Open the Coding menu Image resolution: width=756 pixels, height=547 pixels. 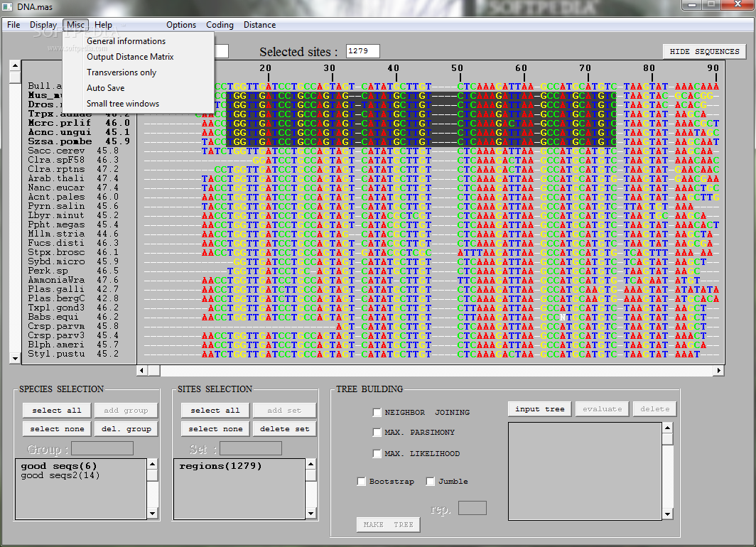pyautogui.click(x=220, y=25)
